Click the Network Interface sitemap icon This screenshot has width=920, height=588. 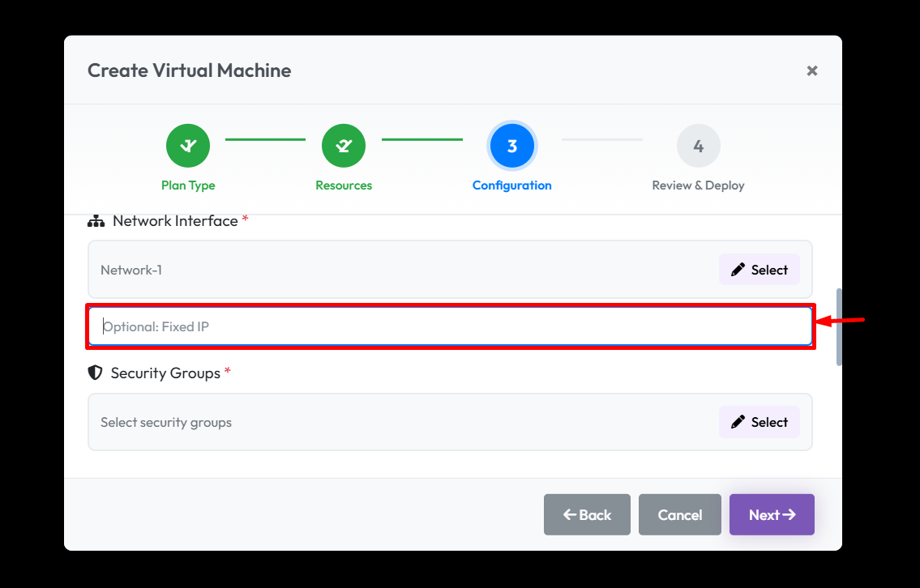96,221
